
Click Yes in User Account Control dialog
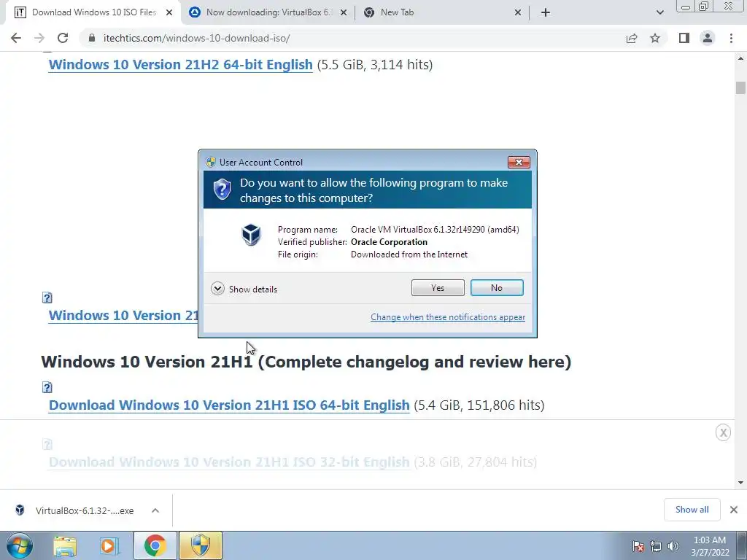[x=438, y=287]
